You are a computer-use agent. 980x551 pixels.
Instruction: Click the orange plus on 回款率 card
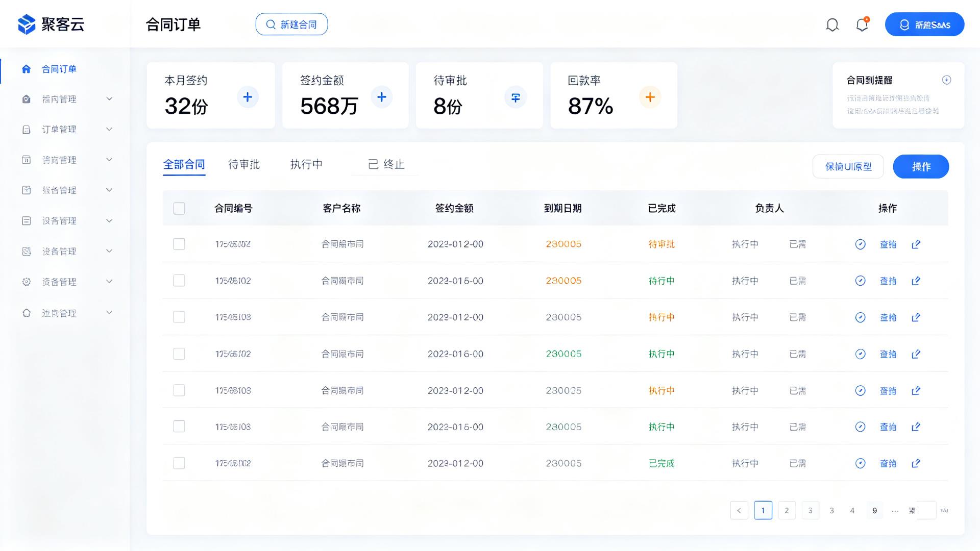pyautogui.click(x=650, y=97)
